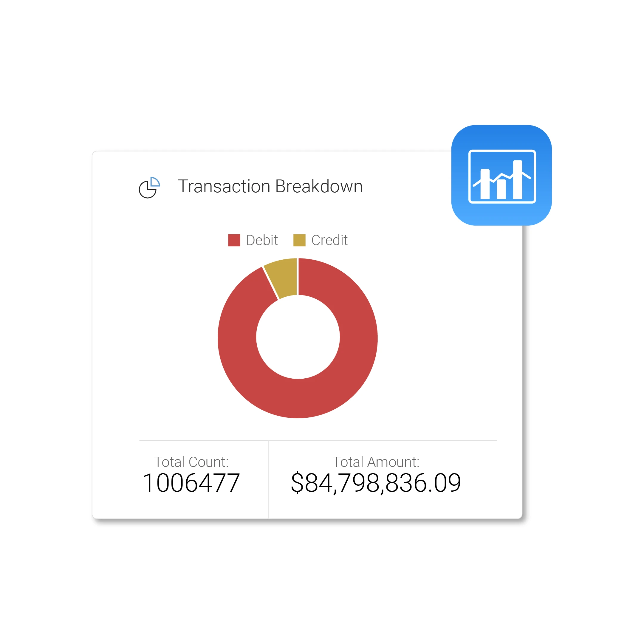644x644 pixels.
Task: Click the divider between count and amount
Action: 268,479
